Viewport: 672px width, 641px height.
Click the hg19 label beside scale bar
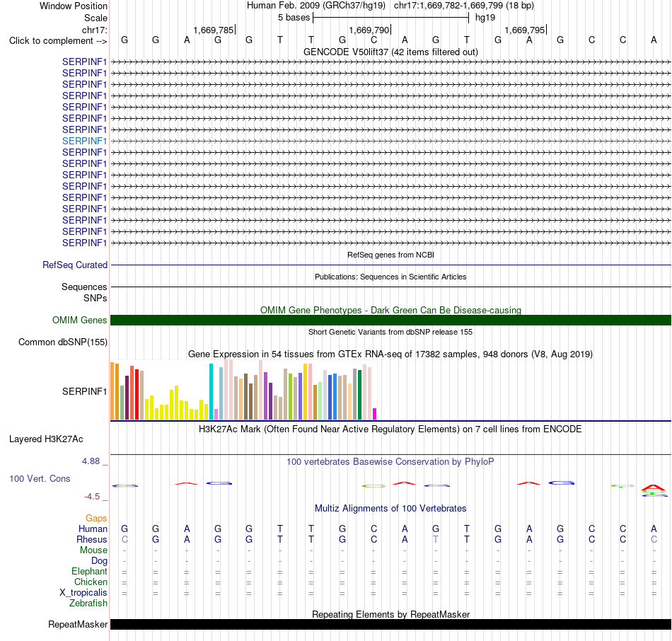[x=485, y=18]
